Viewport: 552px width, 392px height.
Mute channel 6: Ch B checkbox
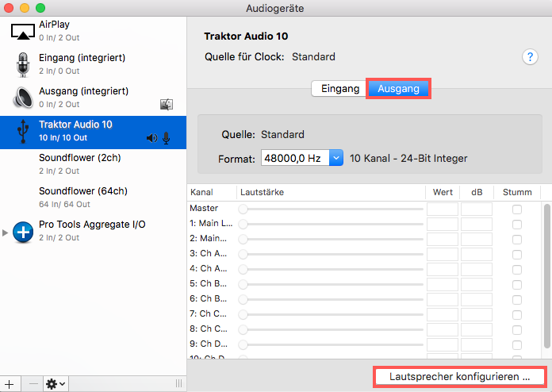[517, 300]
